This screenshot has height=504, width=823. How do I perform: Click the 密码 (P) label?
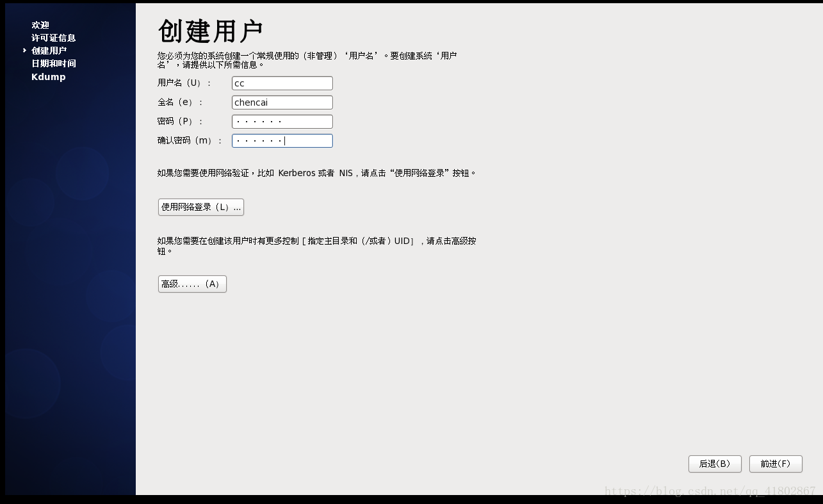coord(180,122)
